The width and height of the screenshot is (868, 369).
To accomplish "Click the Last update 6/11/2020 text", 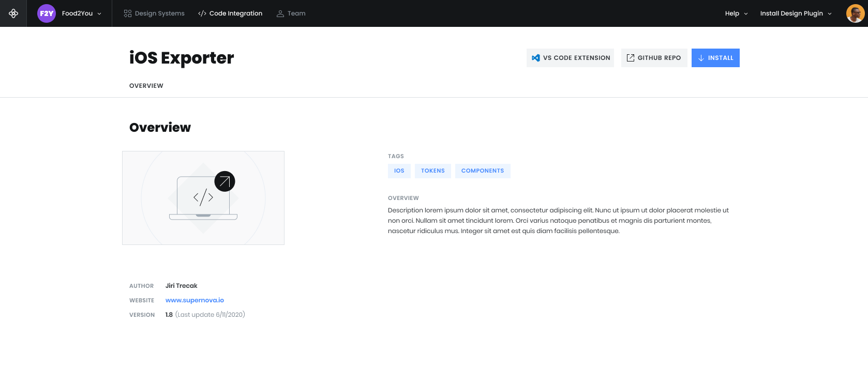I will click(210, 315).
